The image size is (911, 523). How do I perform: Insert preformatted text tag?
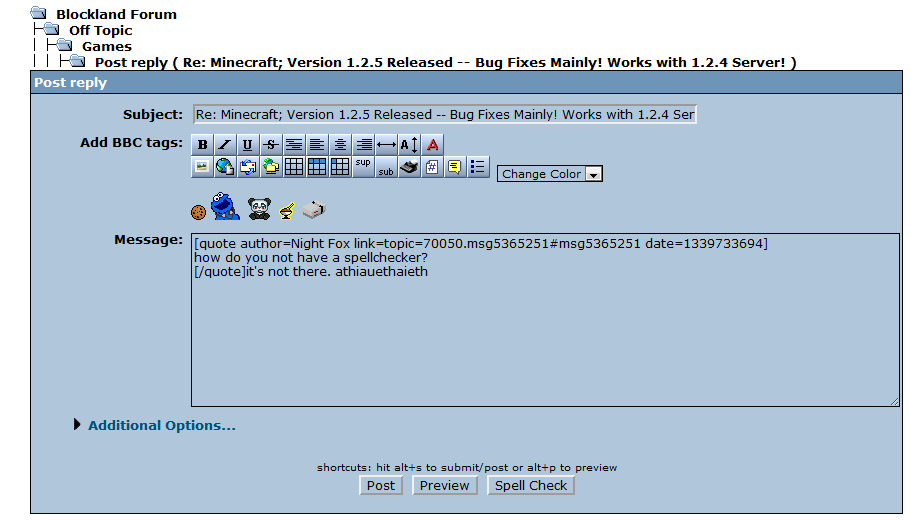[x=294, y=145]
